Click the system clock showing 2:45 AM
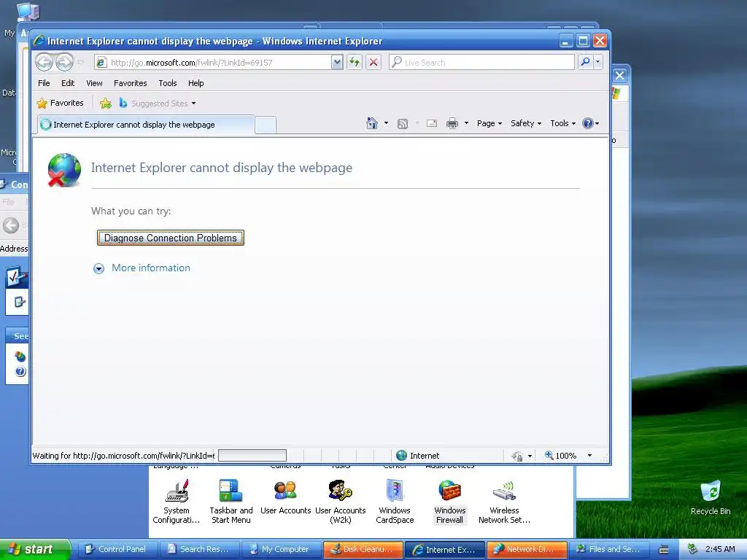 coord(720,550)
